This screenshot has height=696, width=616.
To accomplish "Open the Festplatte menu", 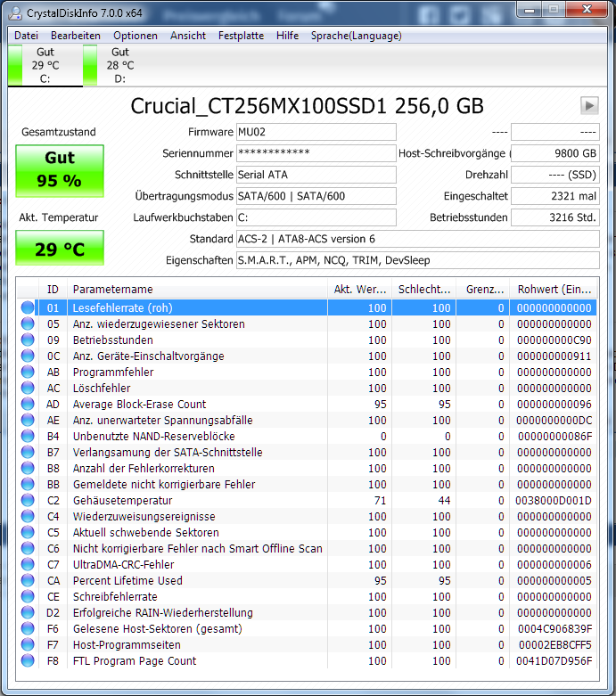I will [241, 36].
